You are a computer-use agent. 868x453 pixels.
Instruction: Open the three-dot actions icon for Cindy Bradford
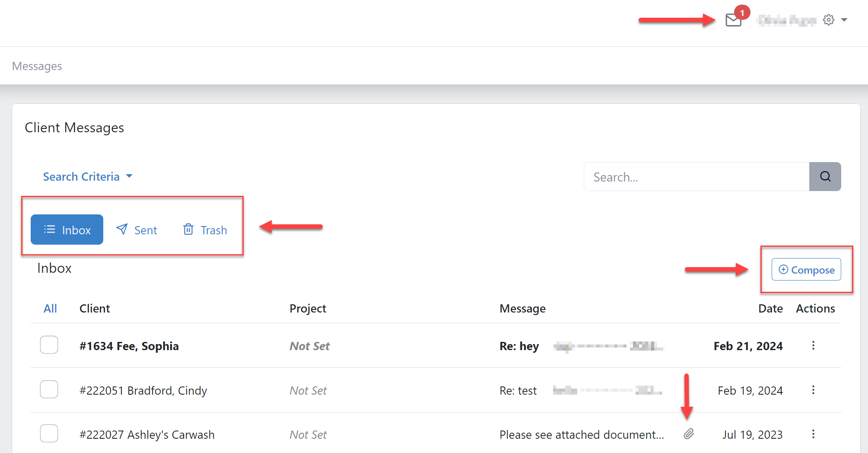(x=813, y=390)
